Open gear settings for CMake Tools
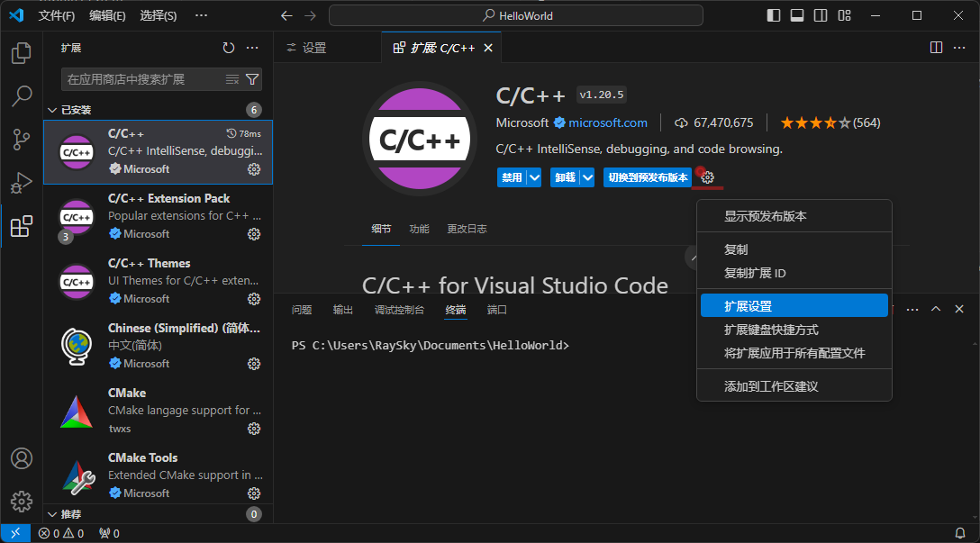This screenshot has height=543, width=980. pyautogui.click(x=254, y=493)
